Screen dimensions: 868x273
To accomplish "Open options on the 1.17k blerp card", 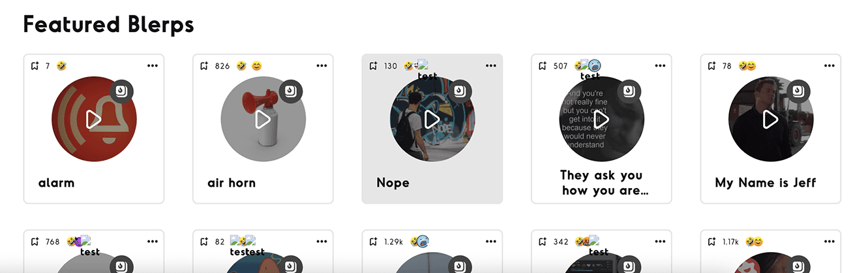I will [830, 242].
